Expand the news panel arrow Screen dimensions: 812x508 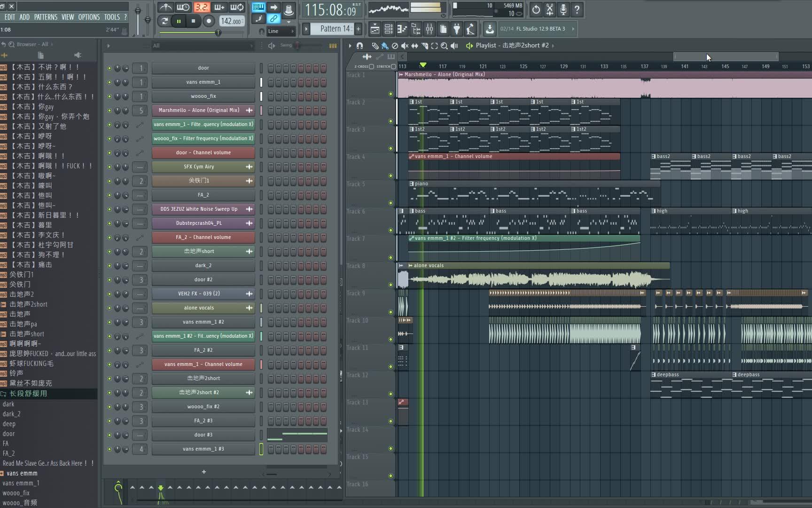point(573,29)
